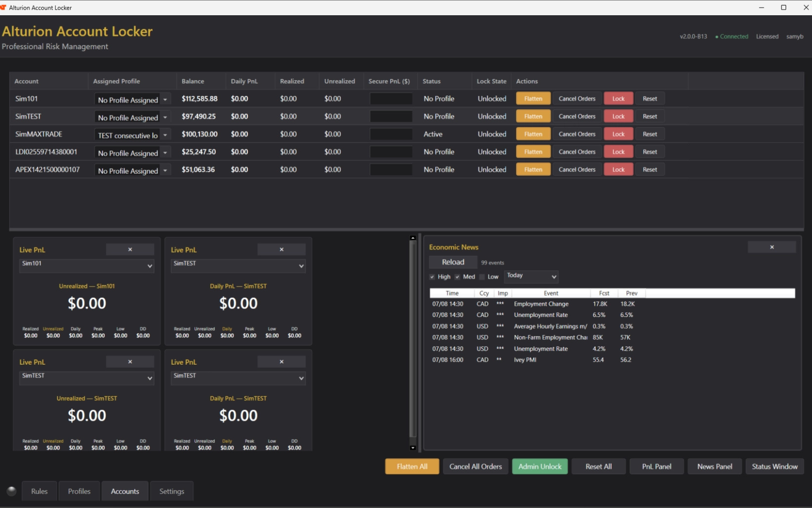Sort news by the Event column header

pyautogui.click(x=551, y=293)
